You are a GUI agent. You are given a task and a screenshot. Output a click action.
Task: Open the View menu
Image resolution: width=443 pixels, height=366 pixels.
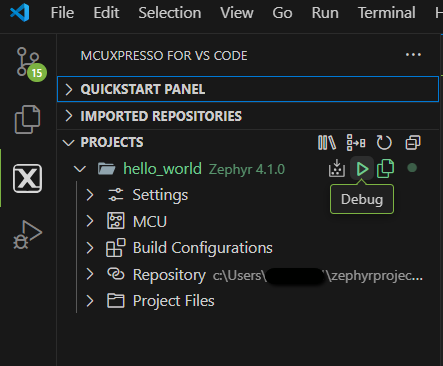pyautogui.click(x=237, y=13)
